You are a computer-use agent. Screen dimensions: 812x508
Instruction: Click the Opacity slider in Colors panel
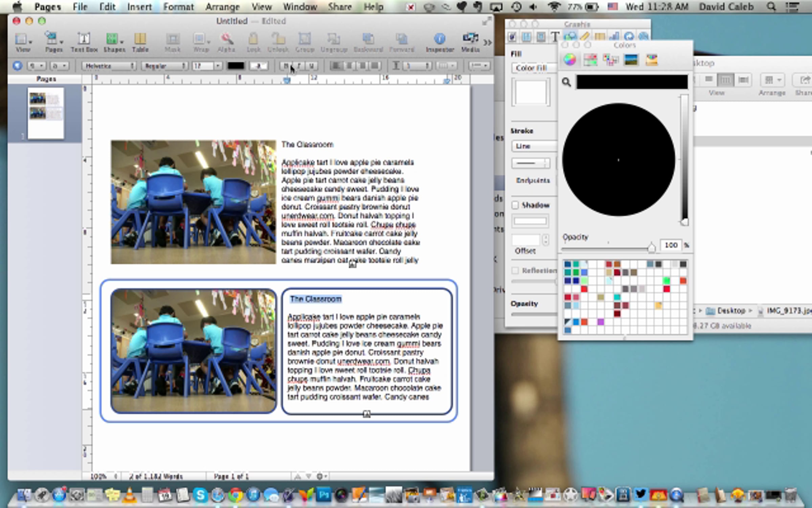point(651,248)
